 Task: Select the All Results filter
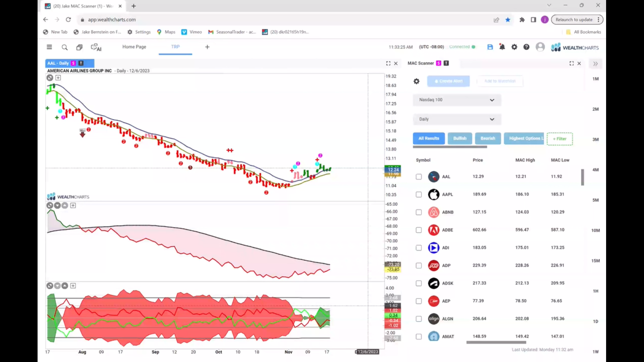(x=429, y=138)
